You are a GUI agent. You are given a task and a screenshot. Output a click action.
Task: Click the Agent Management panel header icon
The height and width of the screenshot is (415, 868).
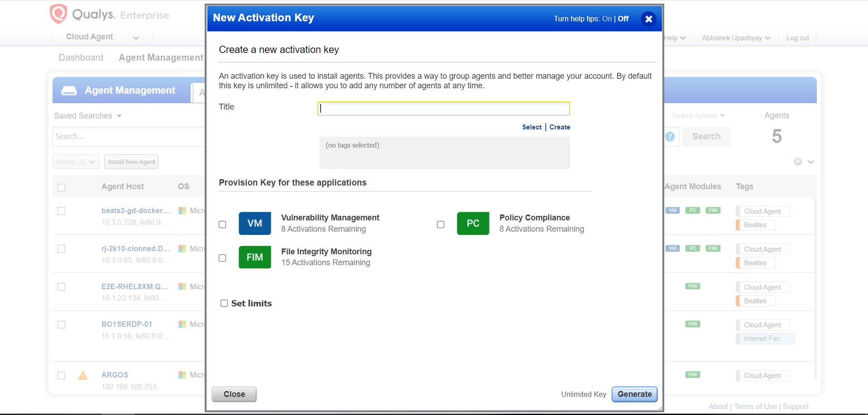pos(69,91)
